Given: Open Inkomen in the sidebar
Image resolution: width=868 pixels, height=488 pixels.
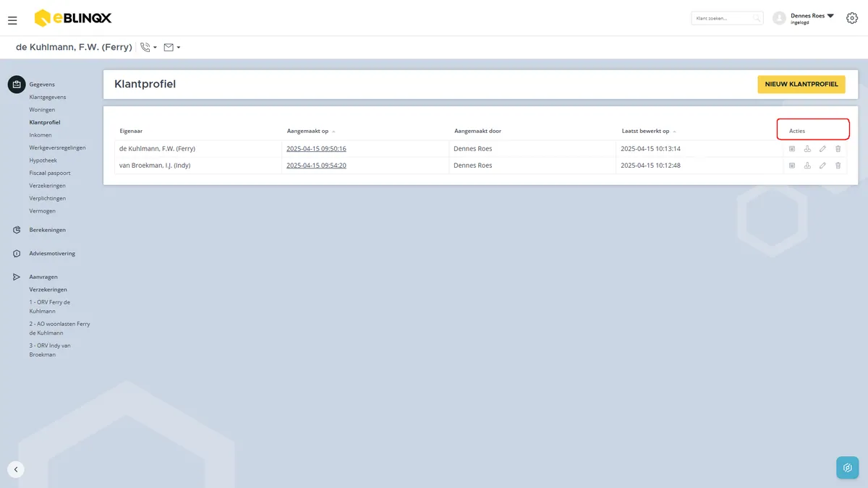Looking at the screenshot, I should click(x=41, y=135).
